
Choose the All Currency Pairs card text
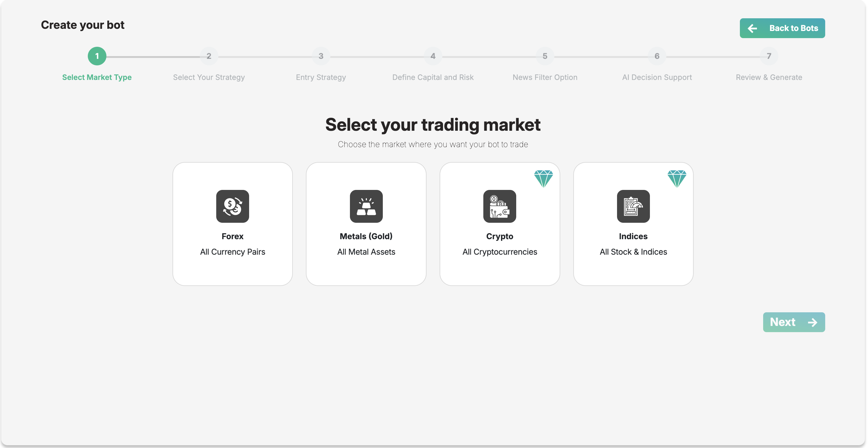pyautogui.click(x=232, y=252)
